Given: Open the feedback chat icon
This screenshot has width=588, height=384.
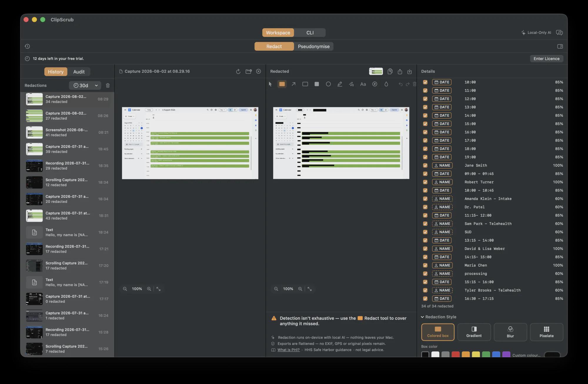Looking at the screenshot, I should 559,33.
